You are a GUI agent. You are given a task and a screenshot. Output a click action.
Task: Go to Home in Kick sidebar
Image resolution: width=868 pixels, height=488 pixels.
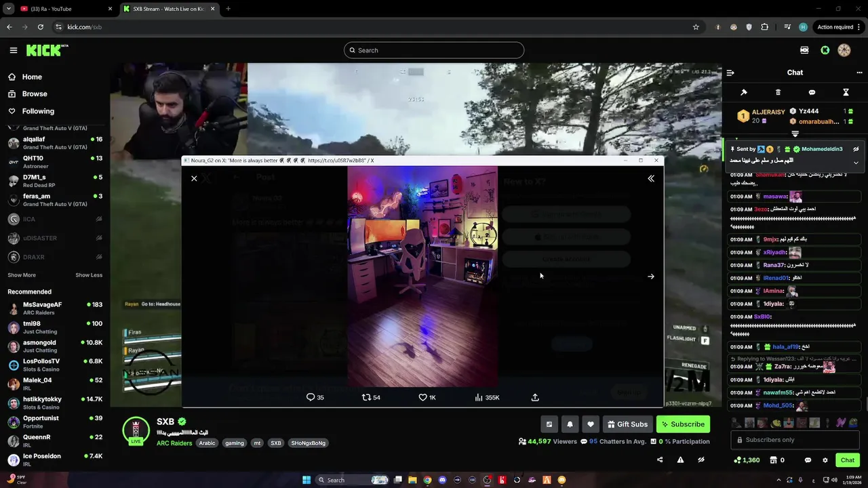click(32, 77)
